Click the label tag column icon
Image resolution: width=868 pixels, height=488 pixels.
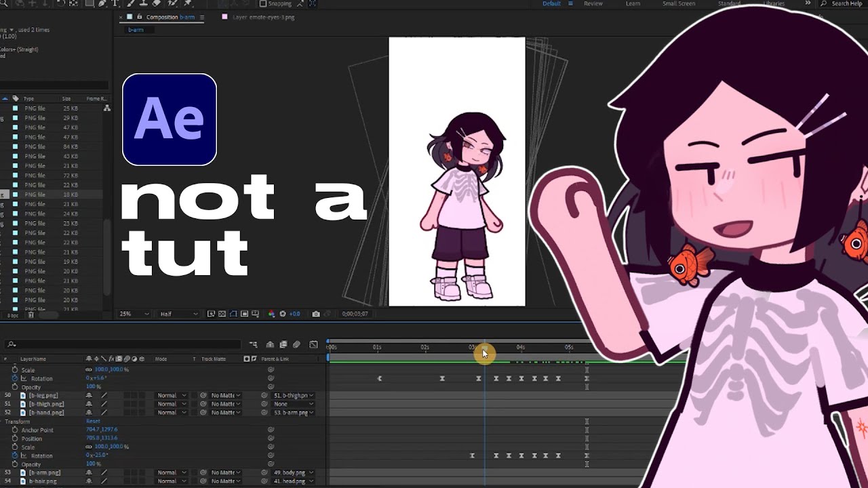[16, 98]
